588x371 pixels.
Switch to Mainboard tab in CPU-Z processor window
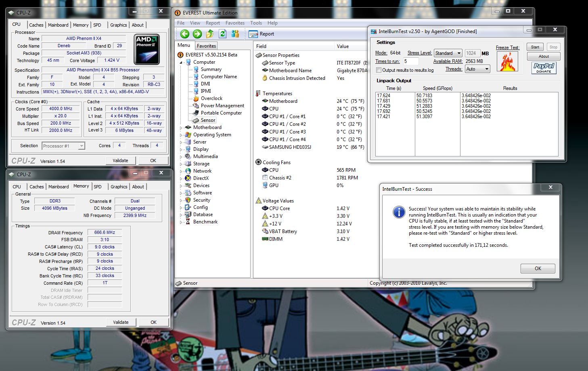click(58, 25)
